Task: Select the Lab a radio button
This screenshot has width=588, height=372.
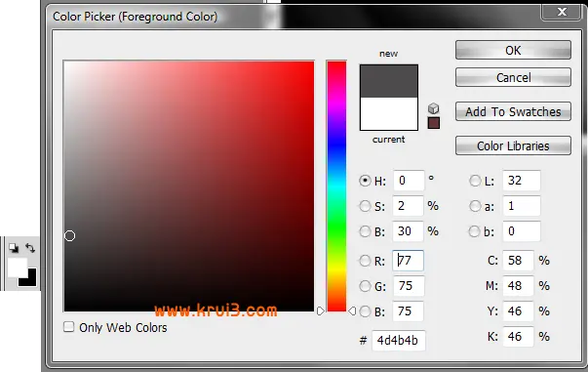Action: 475,206
